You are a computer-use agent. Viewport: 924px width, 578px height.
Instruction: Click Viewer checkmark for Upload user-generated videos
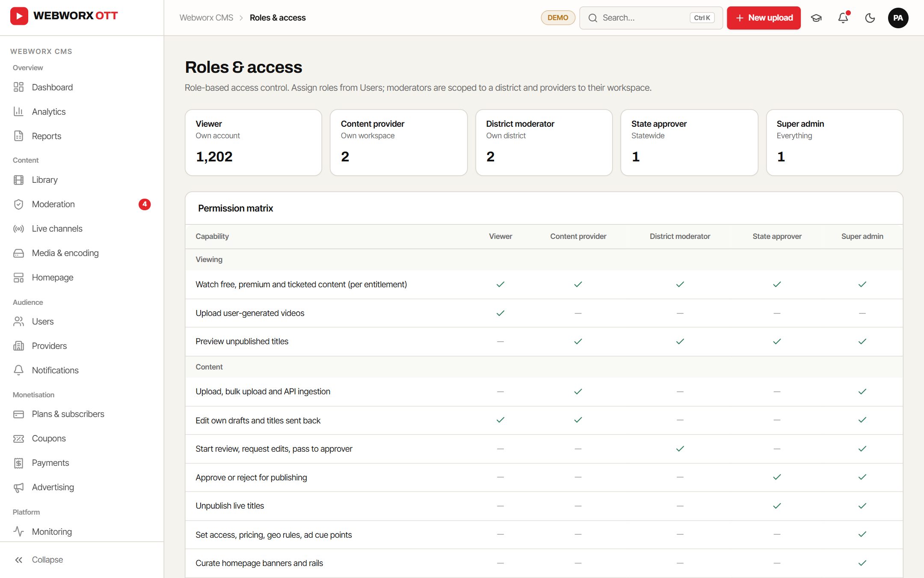(x=500, y=313)
